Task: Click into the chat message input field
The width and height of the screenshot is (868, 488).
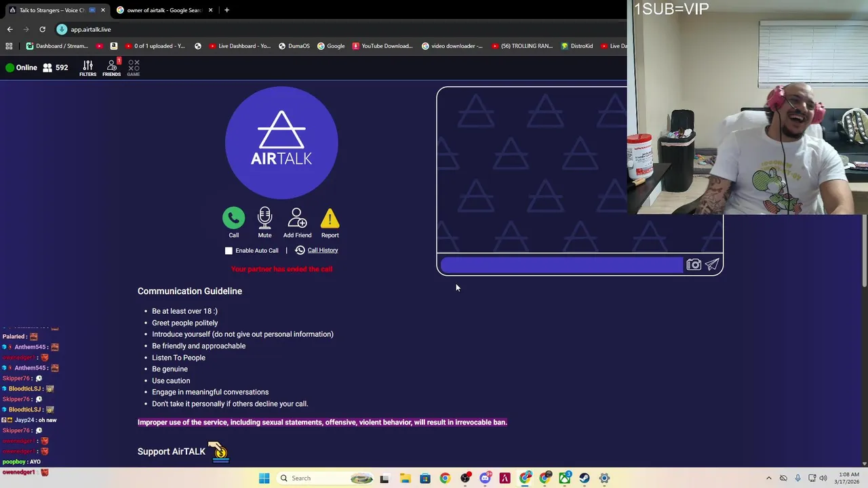Action: click(x=561, y=265)
